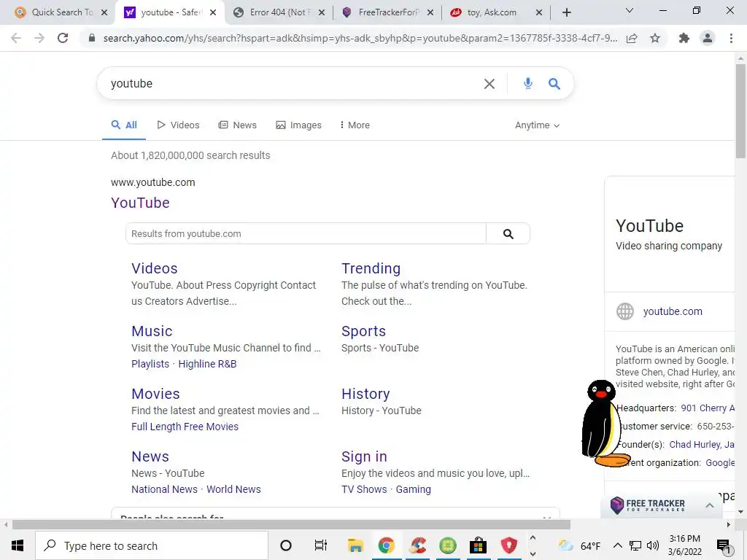Select the News search filter
This screenshot has width=747, height=560.
pos(237,125)
